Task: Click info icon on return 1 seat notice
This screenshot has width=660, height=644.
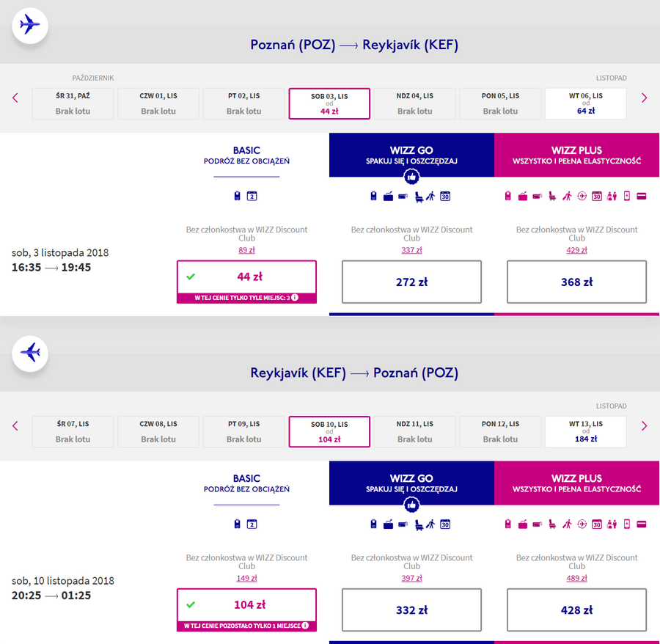Action: coord(305,626)
